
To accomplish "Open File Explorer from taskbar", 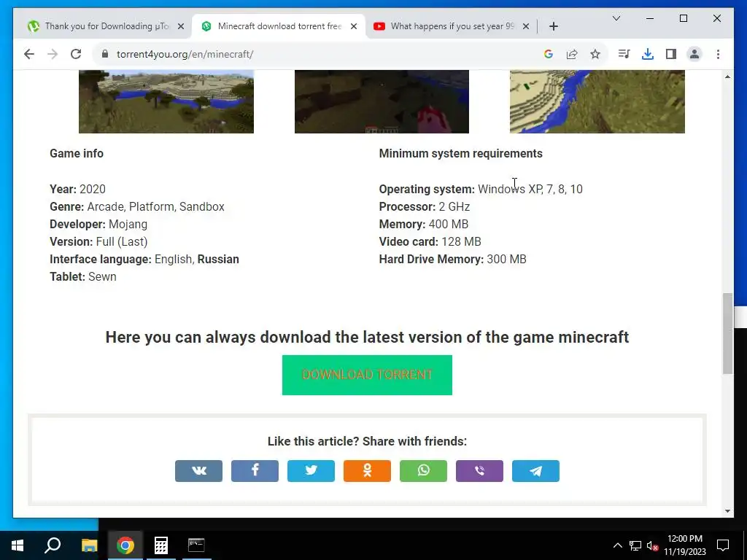I will [x=89, y=545].
